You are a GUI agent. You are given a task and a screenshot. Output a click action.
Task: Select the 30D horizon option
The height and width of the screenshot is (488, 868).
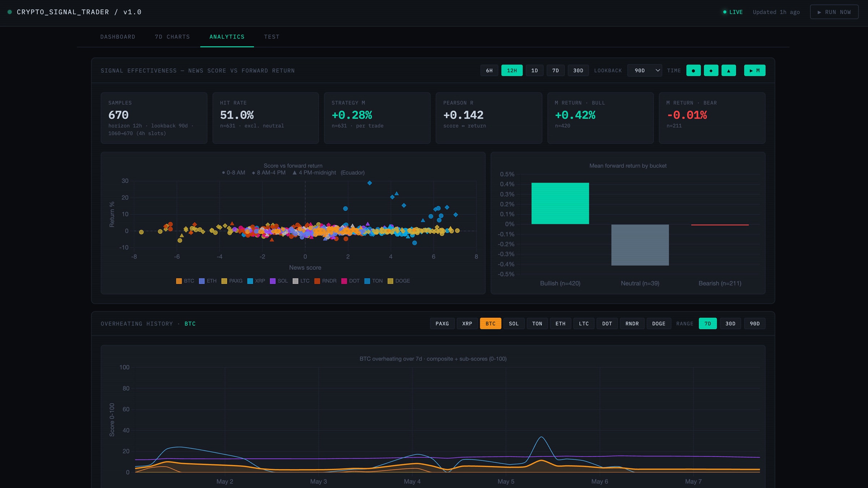[578, 70]
